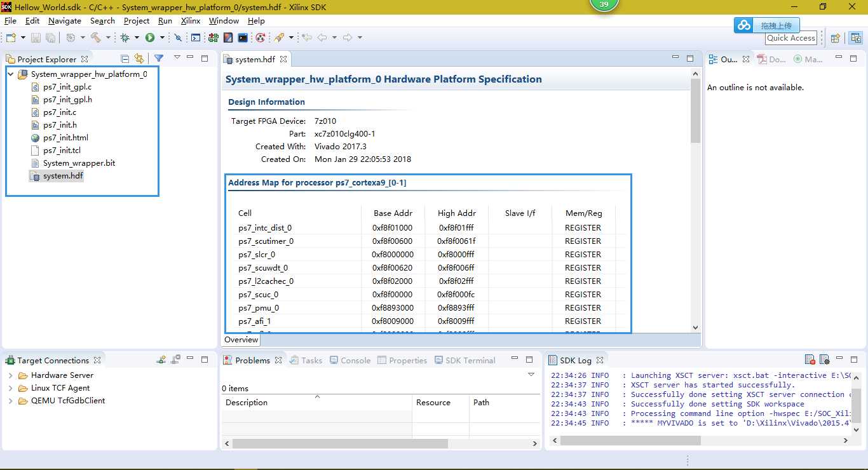Viewport: 868px width, 470px height.
Task: Click the Build (hammer) toolbar icon
Action: 95,37
